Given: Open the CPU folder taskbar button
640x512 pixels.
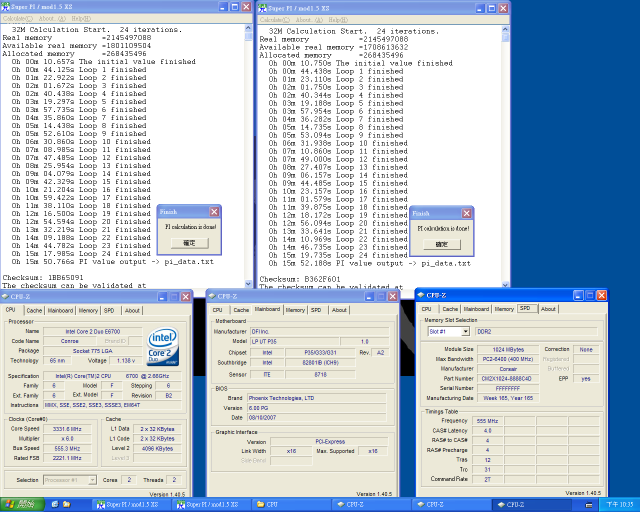Looking at the screenshot, I should click(x=291, y=505).
